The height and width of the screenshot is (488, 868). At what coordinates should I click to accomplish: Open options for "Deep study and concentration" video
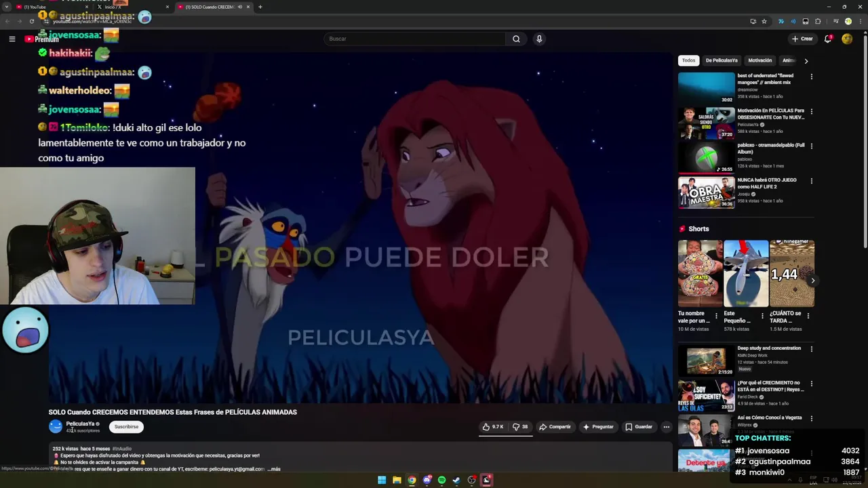click(x=811, y=349)
